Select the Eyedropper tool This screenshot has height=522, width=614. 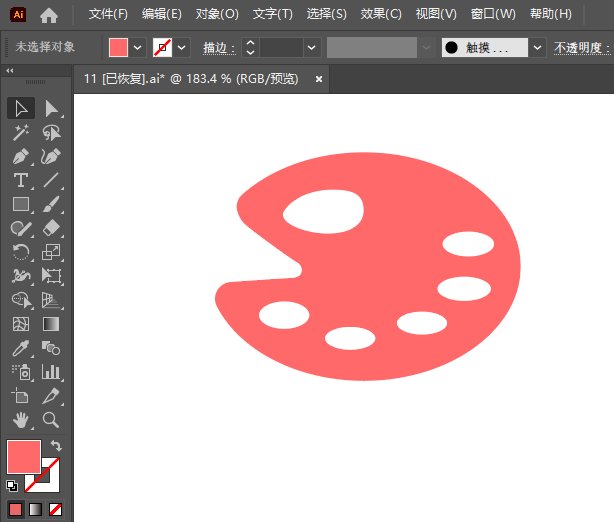20,348
